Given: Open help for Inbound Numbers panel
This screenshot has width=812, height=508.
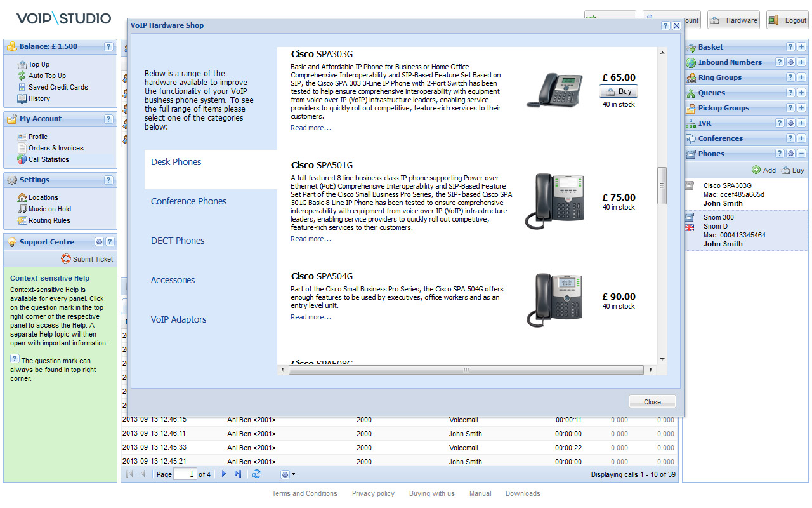Looking at the screenshot, I should 780,62.
